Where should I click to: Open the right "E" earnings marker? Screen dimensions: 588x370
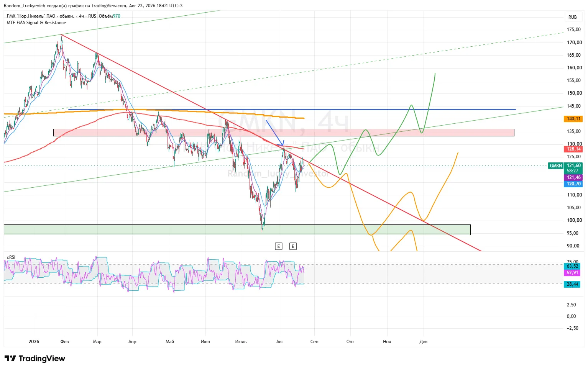[293, 246]
